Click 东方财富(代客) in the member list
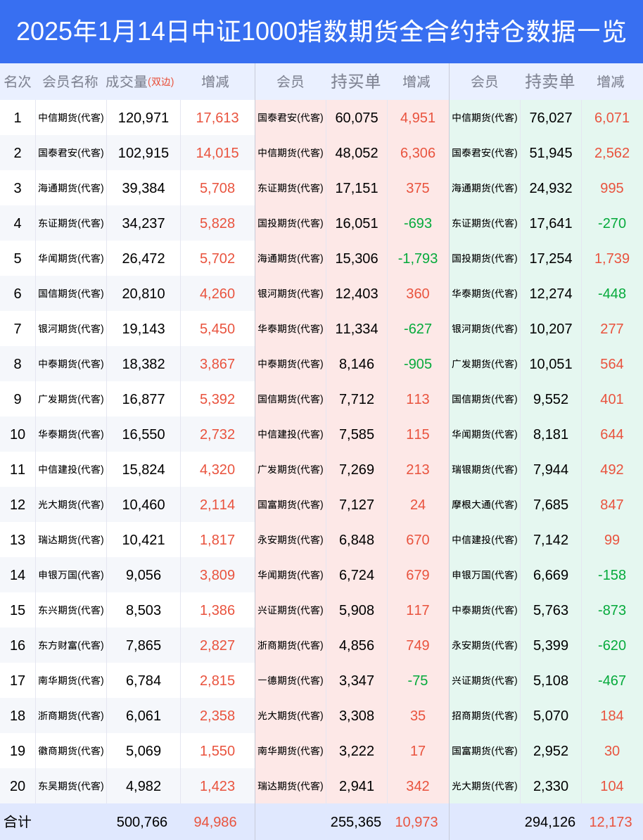This screenshot has height=840, width=643. point(71,646)
